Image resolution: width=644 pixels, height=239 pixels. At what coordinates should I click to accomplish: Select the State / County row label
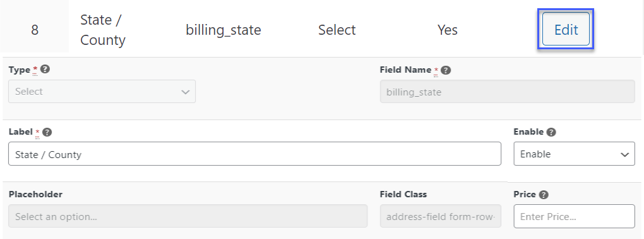(103, 30)
